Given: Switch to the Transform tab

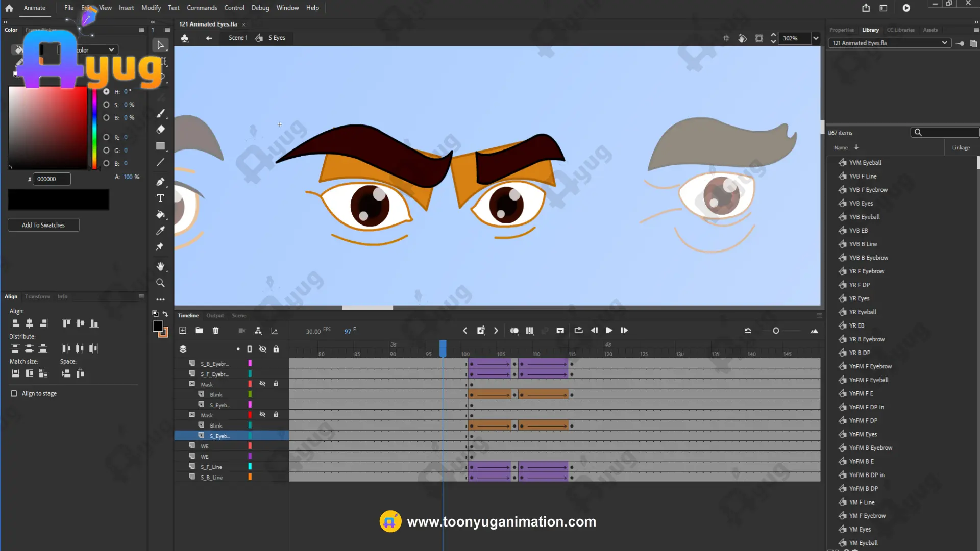Looking at the screenshot, I should [37, 296].
